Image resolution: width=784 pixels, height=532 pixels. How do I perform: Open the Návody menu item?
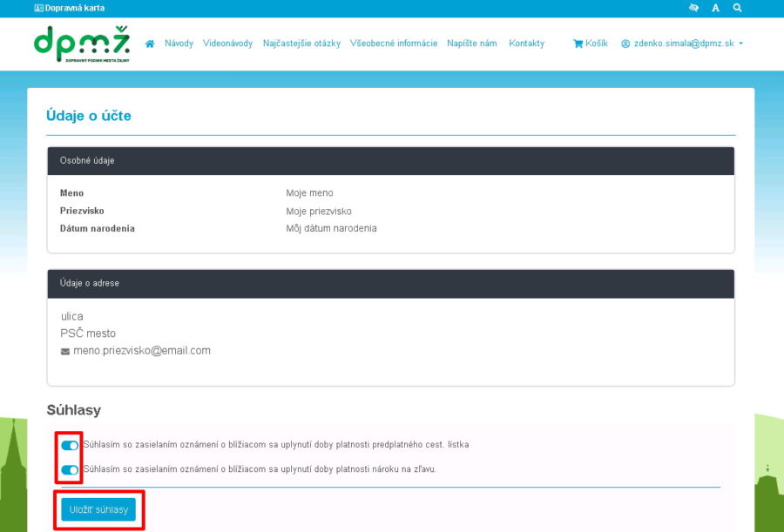[x=179, y=44]
